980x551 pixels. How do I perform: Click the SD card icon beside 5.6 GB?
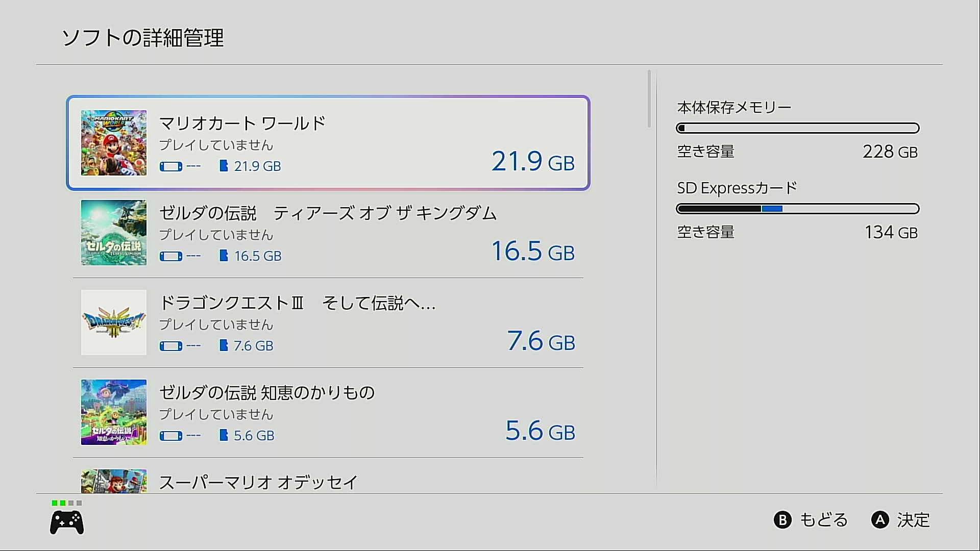click(x=224, y=435)
